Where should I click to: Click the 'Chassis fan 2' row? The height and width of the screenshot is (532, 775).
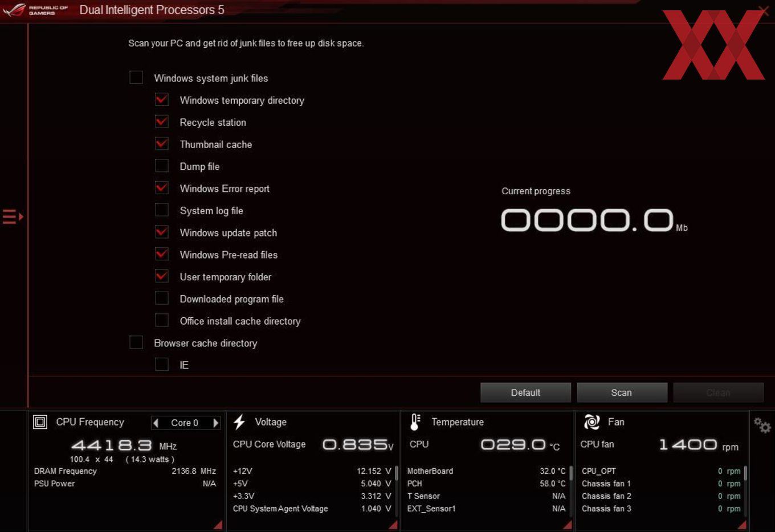pos(661,496)
